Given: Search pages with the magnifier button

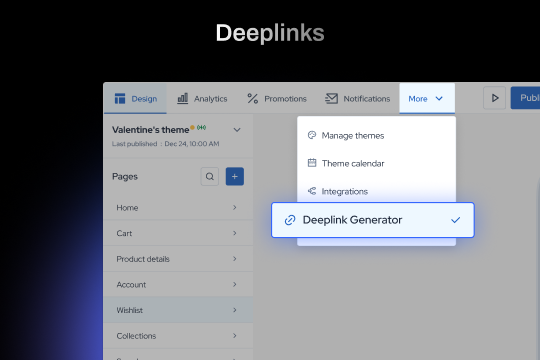Looking at the screenshot, I should [x=210, y=176].
